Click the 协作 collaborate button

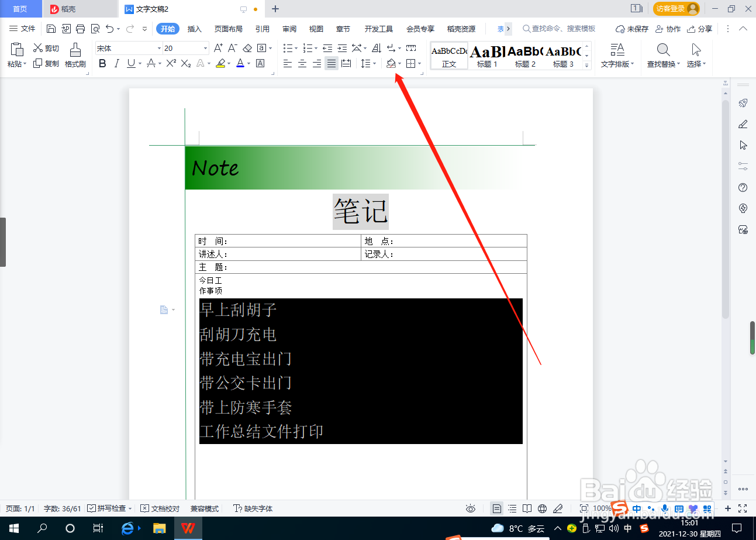(x=668, y=29)
